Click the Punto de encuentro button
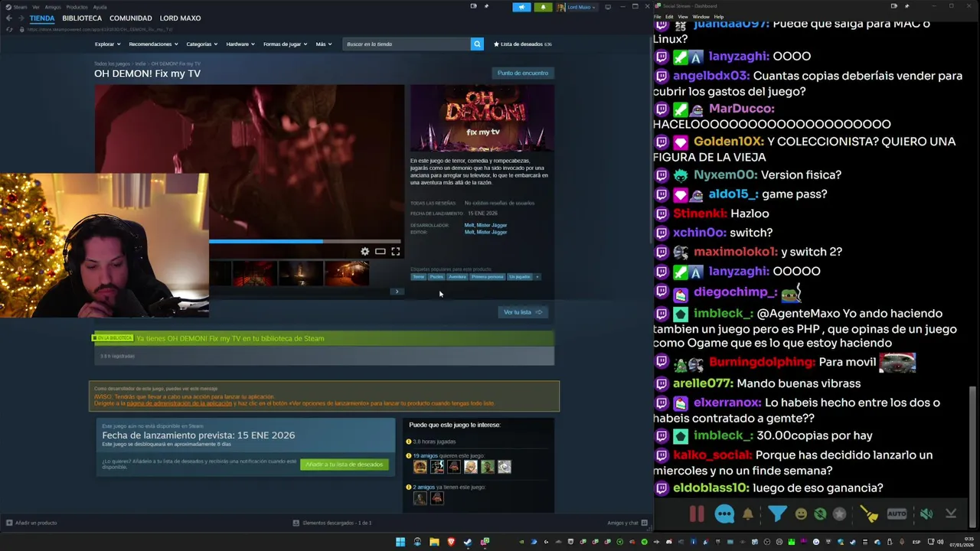The image size is (980, 551). pos(523,73)
